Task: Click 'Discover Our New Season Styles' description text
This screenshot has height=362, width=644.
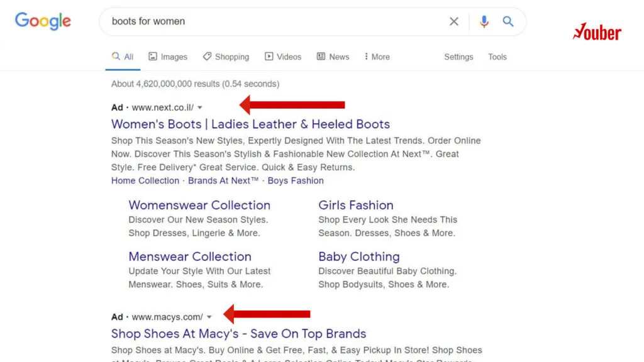Action: [198, 219]
